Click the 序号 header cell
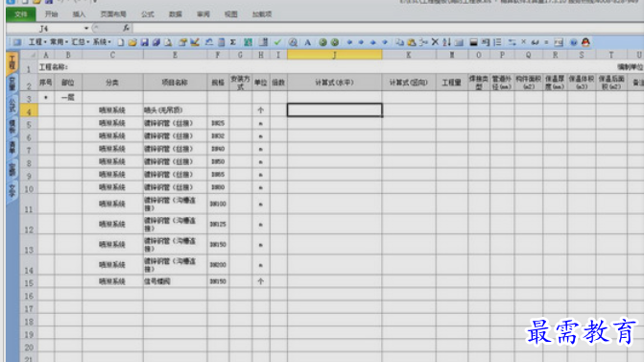 pos(46,83)
